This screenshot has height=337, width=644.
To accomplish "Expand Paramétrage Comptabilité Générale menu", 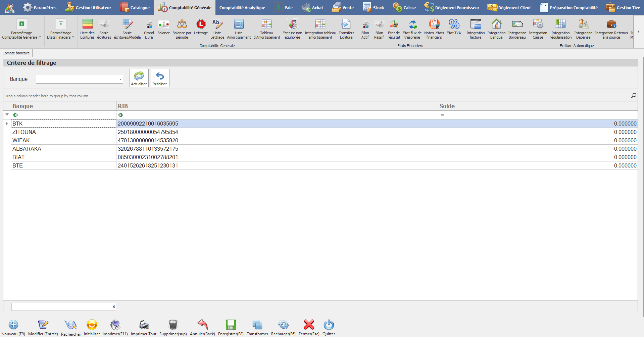I will click(x=21, y=29).
